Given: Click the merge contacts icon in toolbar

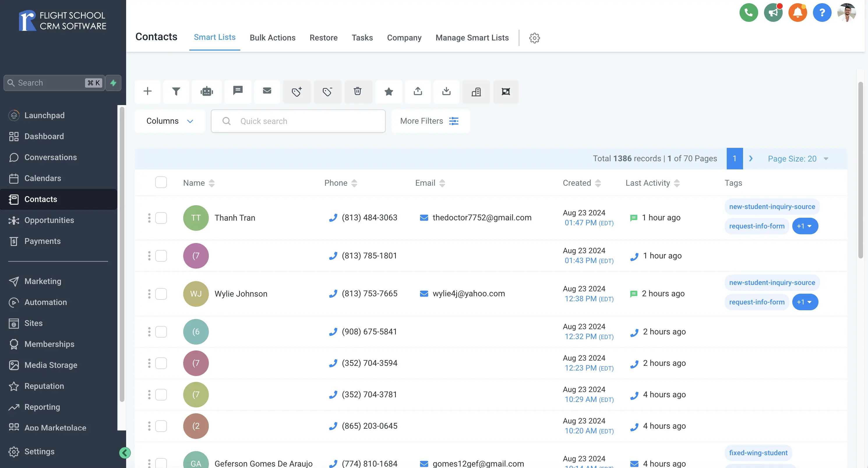Looking at the screenshot, I should pos(506,91).
